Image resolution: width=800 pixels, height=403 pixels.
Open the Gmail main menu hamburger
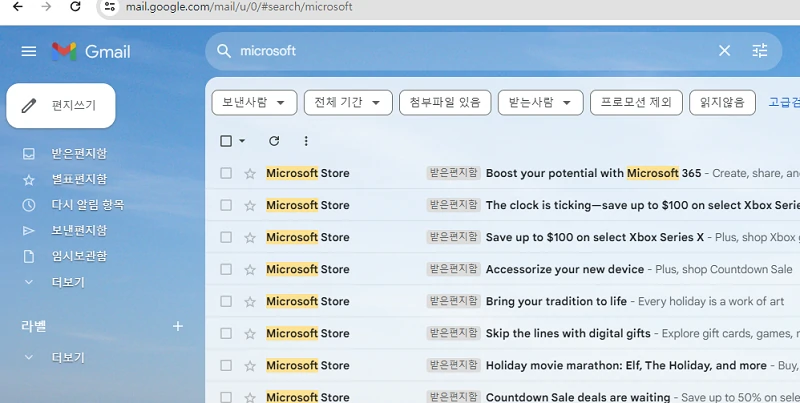coord(29,51)
